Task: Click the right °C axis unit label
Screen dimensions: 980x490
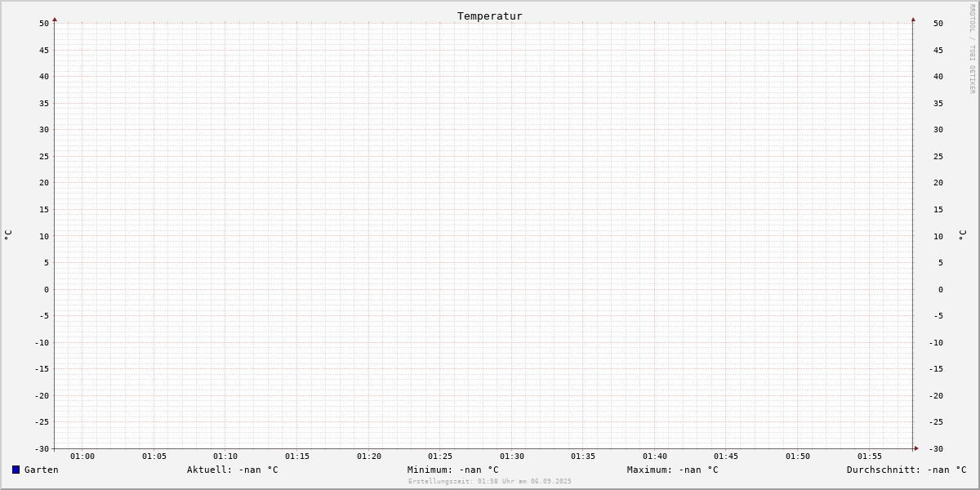Action: [962, 234]
